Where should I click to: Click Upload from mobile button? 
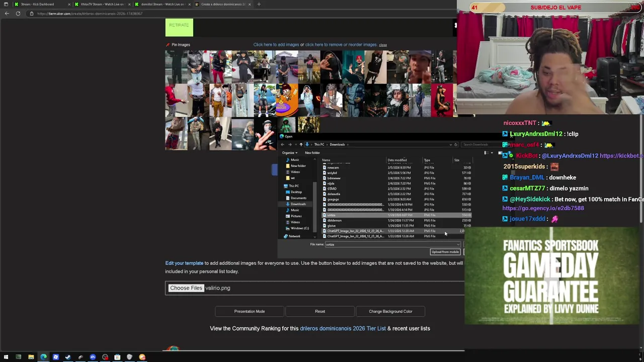click(445, 252)
